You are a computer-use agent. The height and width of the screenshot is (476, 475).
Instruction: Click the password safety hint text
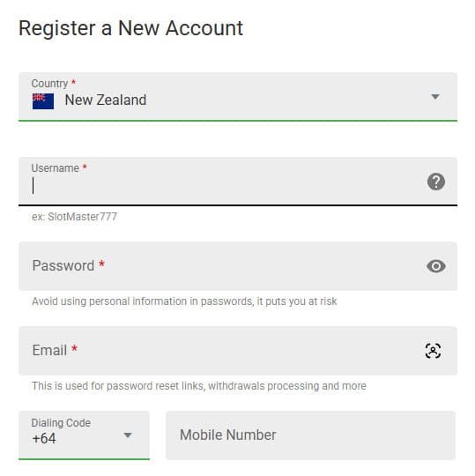click(x=184, y=301)
